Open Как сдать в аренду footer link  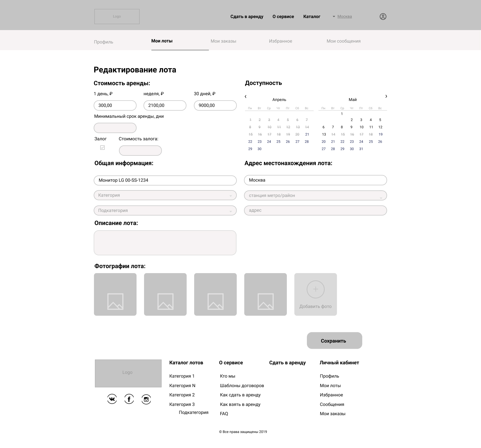pyautogui.click(x=240, y=395)
